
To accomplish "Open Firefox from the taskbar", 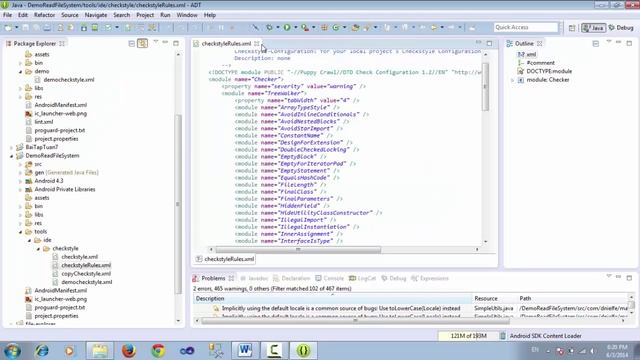I will coord(129,350).
